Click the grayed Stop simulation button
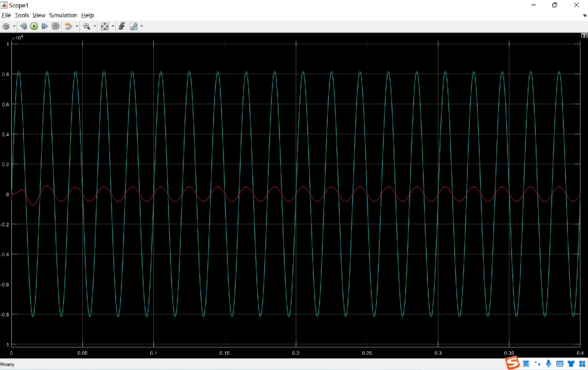Screen dimensions: 588x370 (55, 26)
